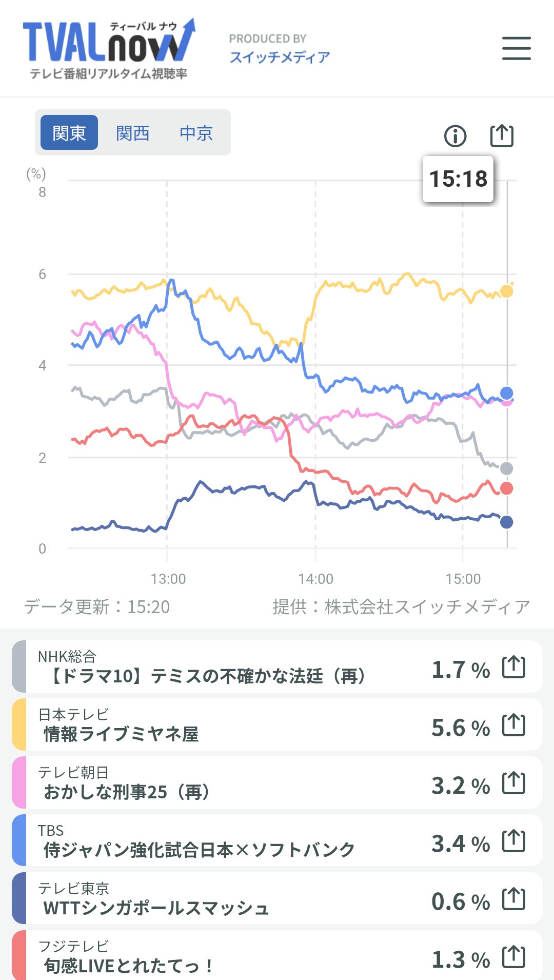Switch to 中京 region tab
The height and width of the screenshot is (980, 554).
pos(196,133)
